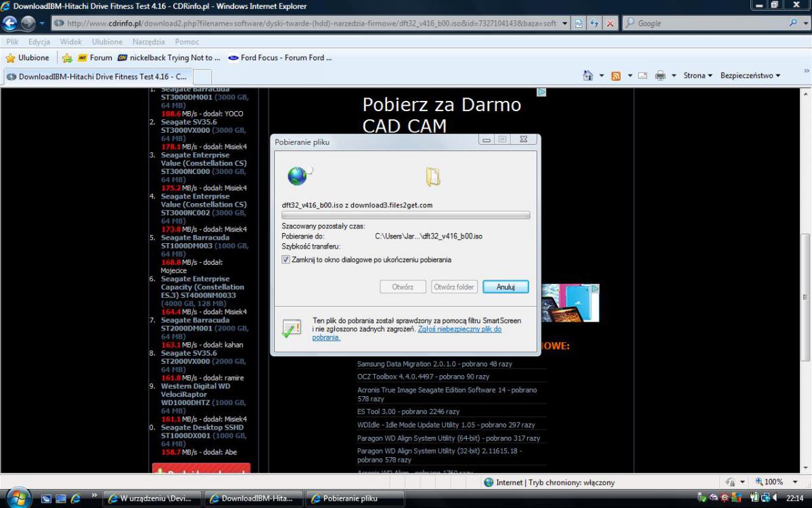Click WDIdle - Idle Mode Update Utility link

tap(446, 425)
